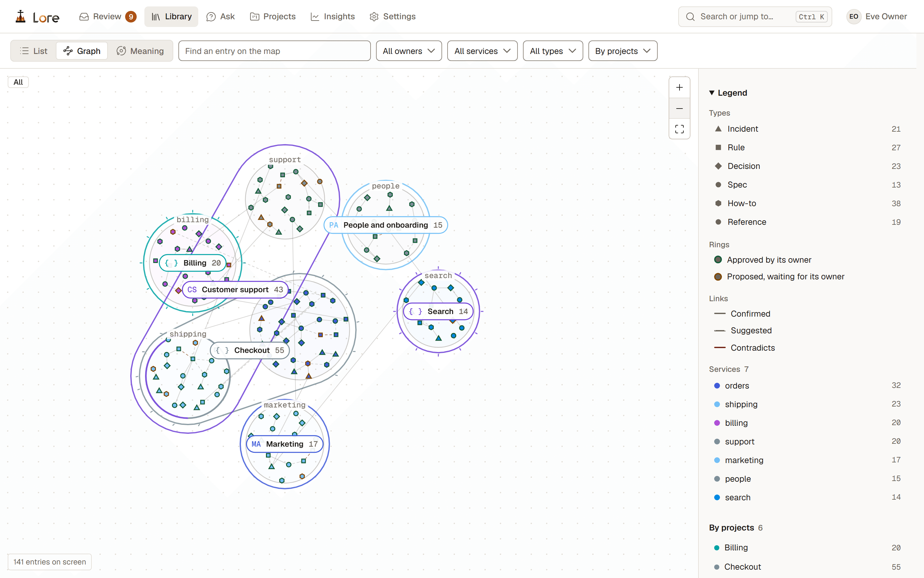This screenshot has height=578, width=924.
Task: Click the Lore logo icon
Action: (21, 16)
